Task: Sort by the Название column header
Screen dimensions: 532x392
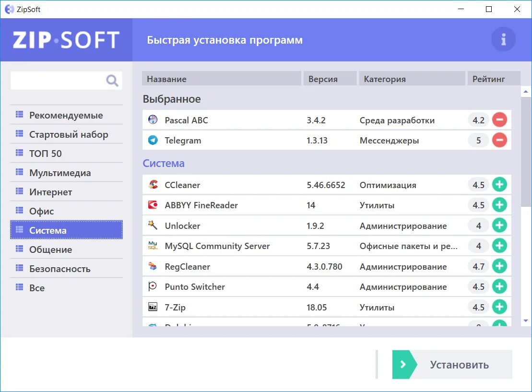Action: tap(222, 79)
